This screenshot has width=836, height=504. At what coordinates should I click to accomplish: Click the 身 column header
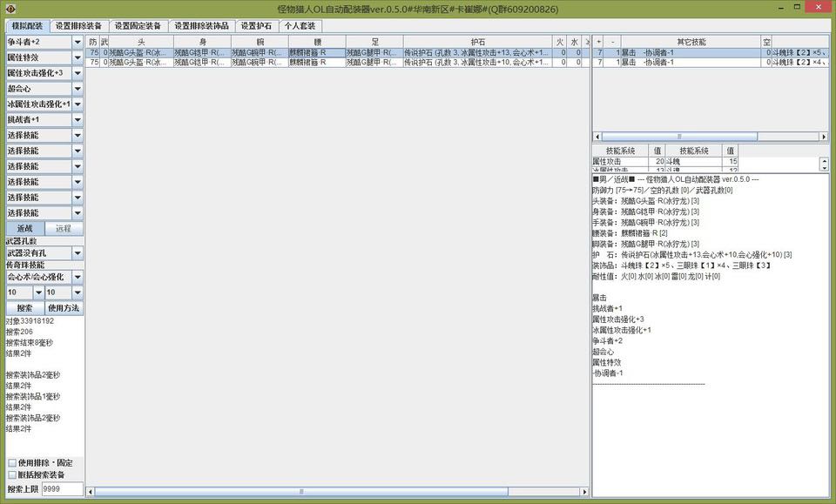click(x=202, y=42)
